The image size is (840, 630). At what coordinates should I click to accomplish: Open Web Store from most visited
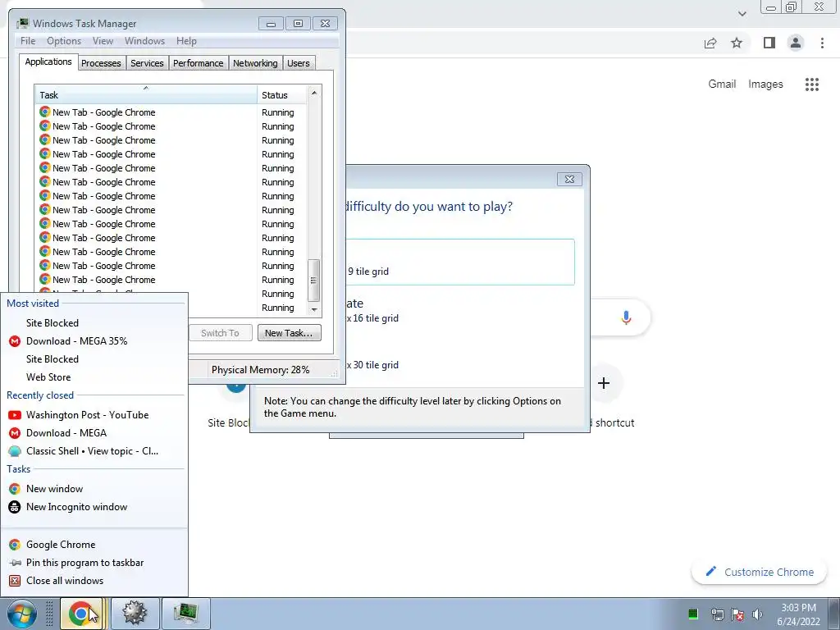(94, 377)
